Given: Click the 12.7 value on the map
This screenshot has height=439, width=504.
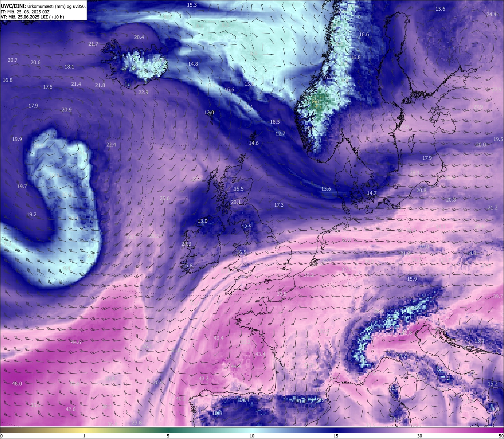Looking at the screenshot, I should tap(280, 133).
